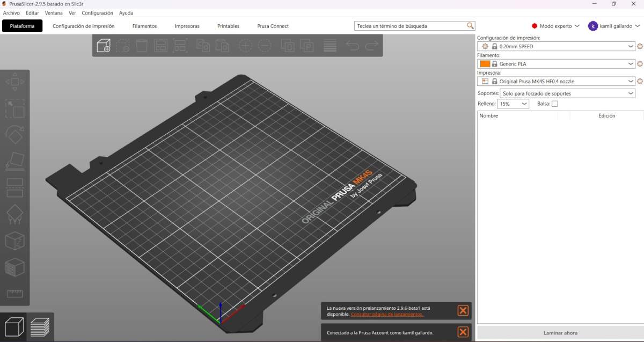This screenshot has height=342, width=644.
Task: Click the Copy icon in top toolbar
Action: 202,46
